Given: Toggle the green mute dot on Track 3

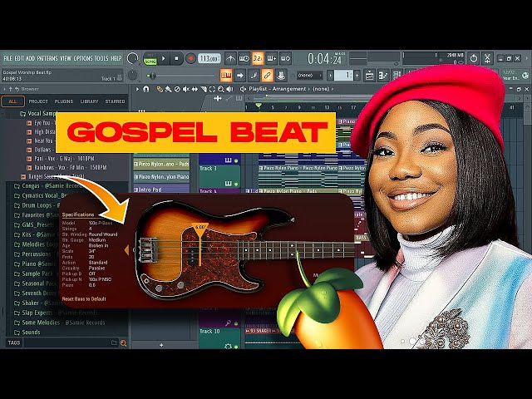Looking at the screenshot, I should (x=236, y=185).
